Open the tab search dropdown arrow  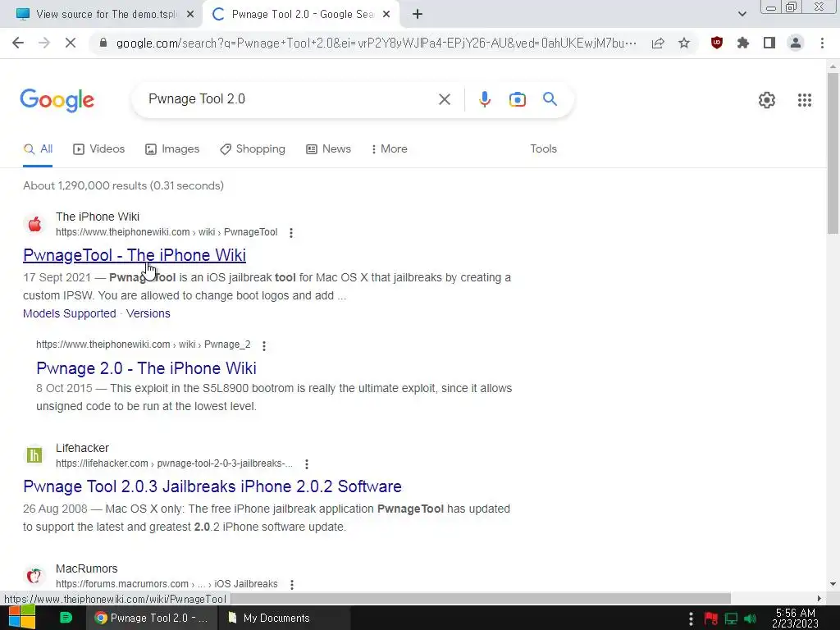coord(742,15)
